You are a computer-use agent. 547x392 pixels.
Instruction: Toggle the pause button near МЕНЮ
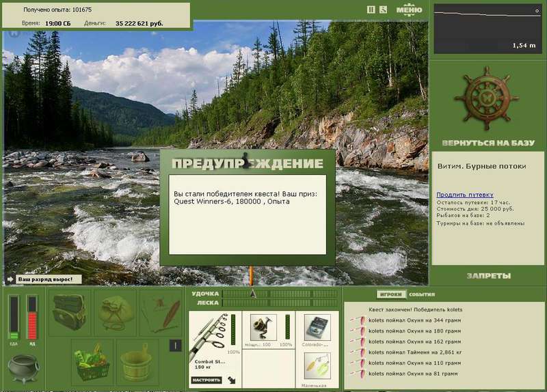click(x=371, y=10)
